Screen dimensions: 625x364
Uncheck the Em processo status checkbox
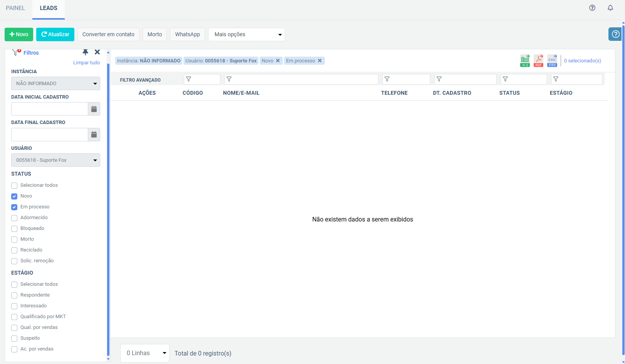click(x=14, y=207)
